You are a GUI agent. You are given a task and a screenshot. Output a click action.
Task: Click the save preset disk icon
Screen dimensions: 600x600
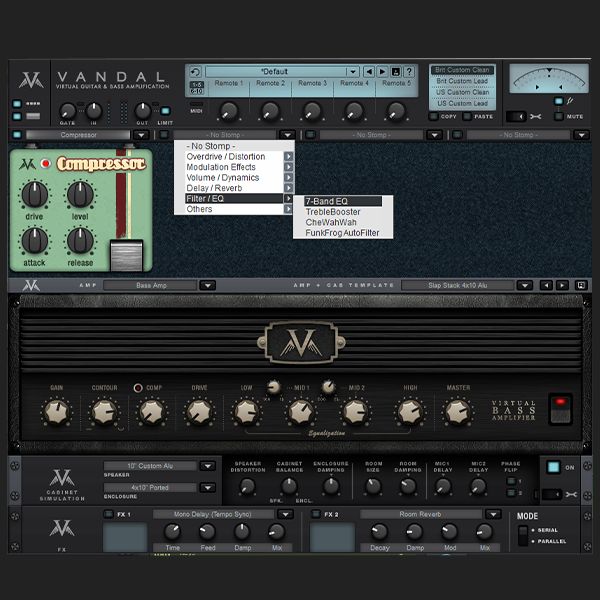395,72
